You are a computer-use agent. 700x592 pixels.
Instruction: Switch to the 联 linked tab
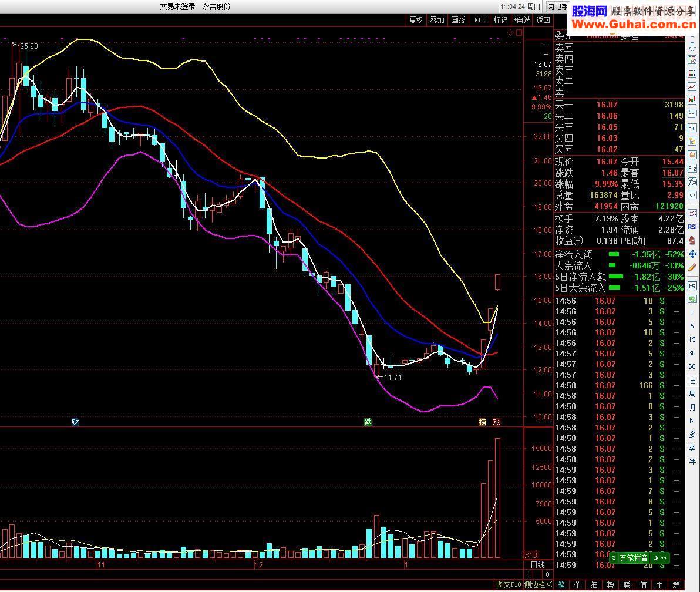click(x=627, y=585)
